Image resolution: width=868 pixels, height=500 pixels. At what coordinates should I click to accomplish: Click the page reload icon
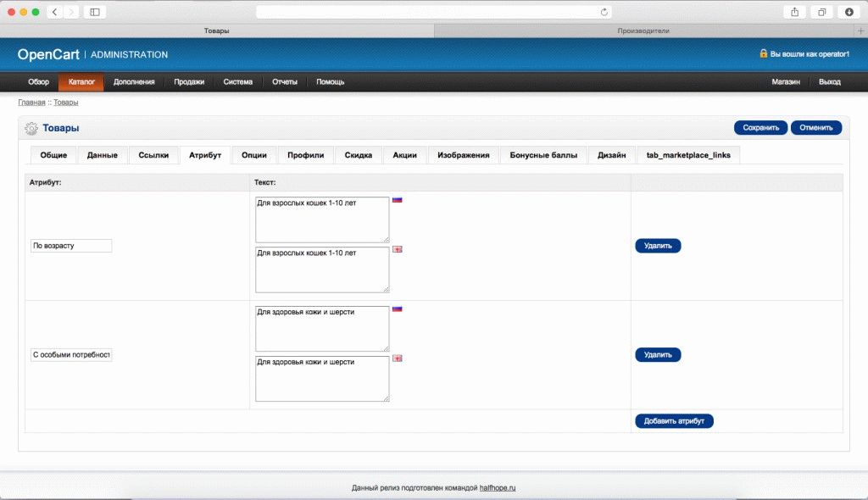click(604, 12)
